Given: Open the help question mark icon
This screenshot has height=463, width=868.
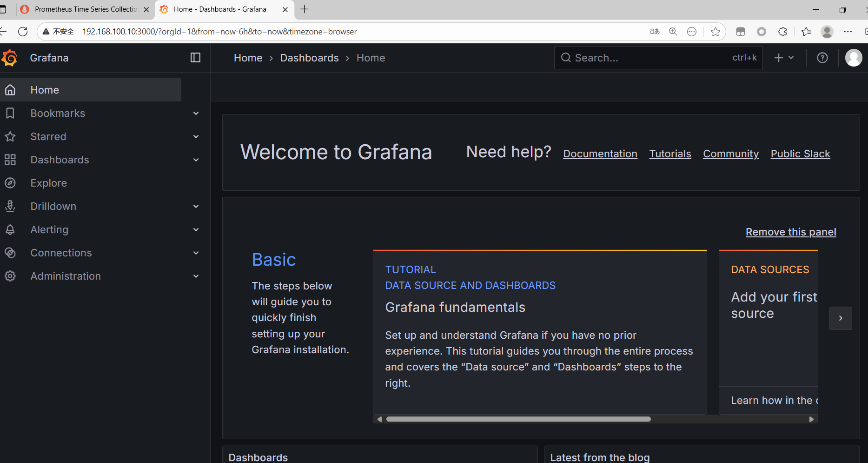Looking at the screenshot, I should 822,58.
